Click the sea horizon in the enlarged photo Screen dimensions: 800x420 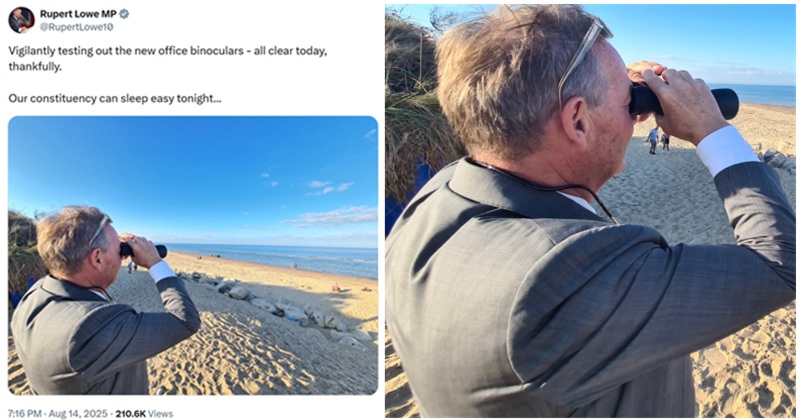[x=753, y=84]
